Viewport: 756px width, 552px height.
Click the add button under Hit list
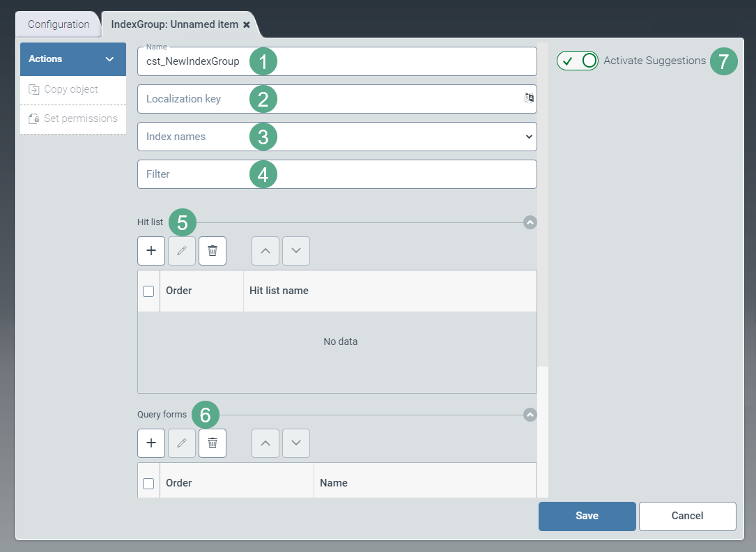151,251
